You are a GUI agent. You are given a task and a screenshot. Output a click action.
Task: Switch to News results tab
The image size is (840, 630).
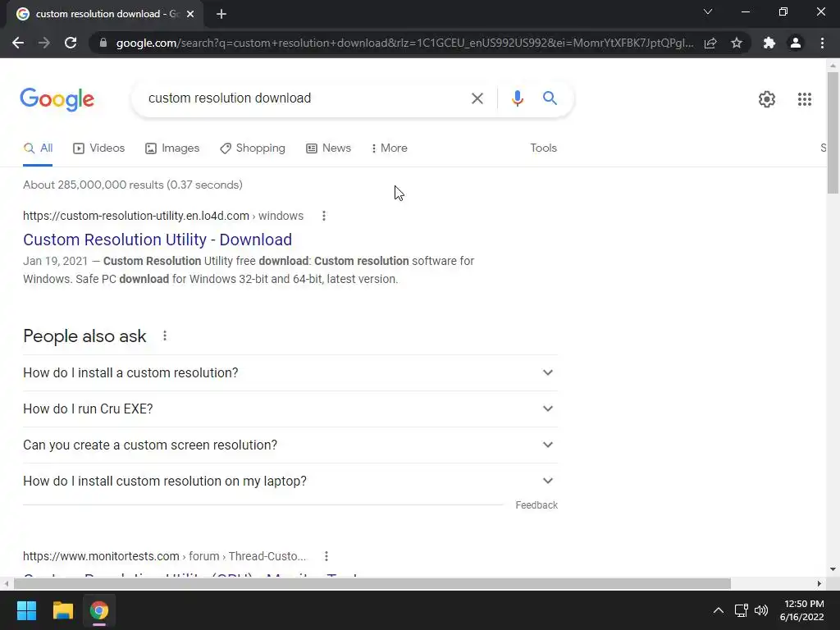328,148
